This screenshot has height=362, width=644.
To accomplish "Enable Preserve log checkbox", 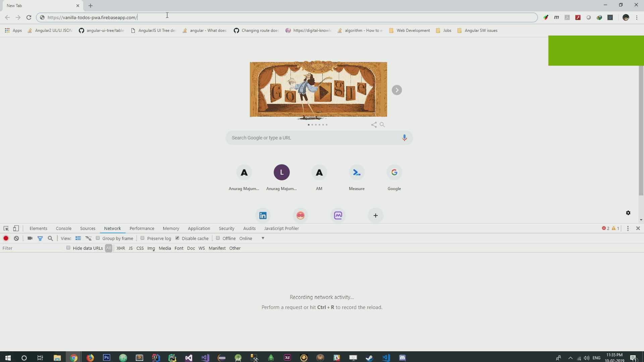I will coord(143,238).
